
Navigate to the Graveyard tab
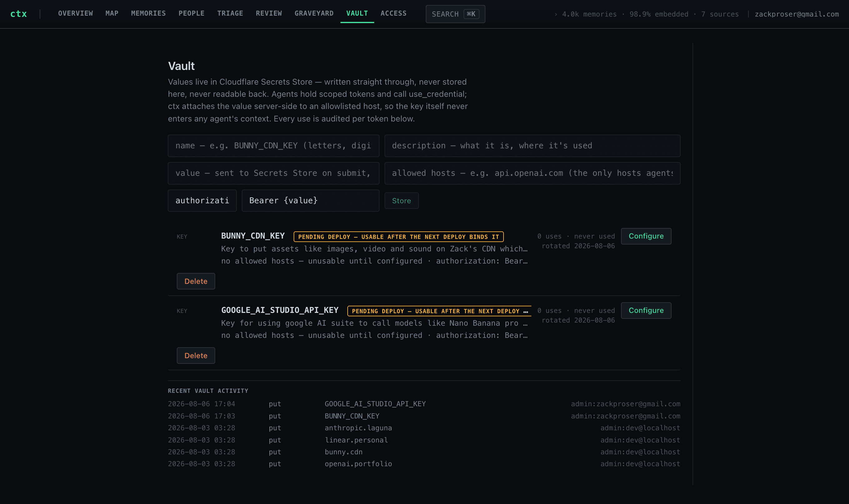pos(314,14)
